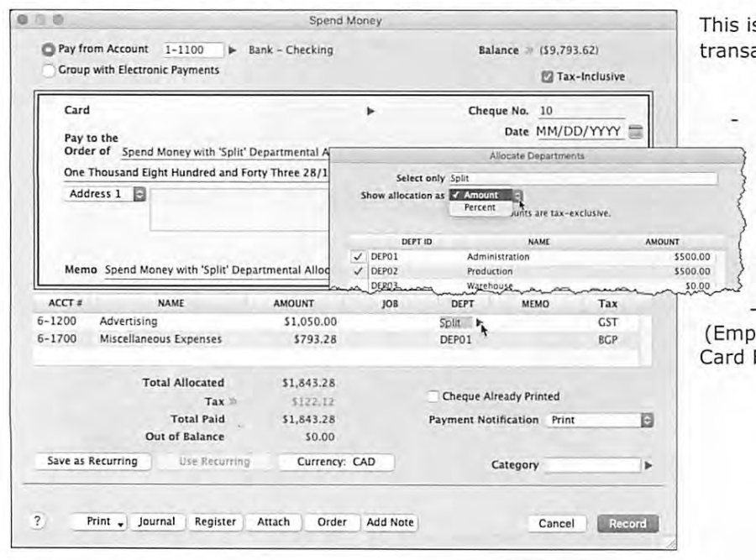Uncheck DEP01 Administration department row
This screenshot has width=756, height=560.
click(x=357, y=256)
